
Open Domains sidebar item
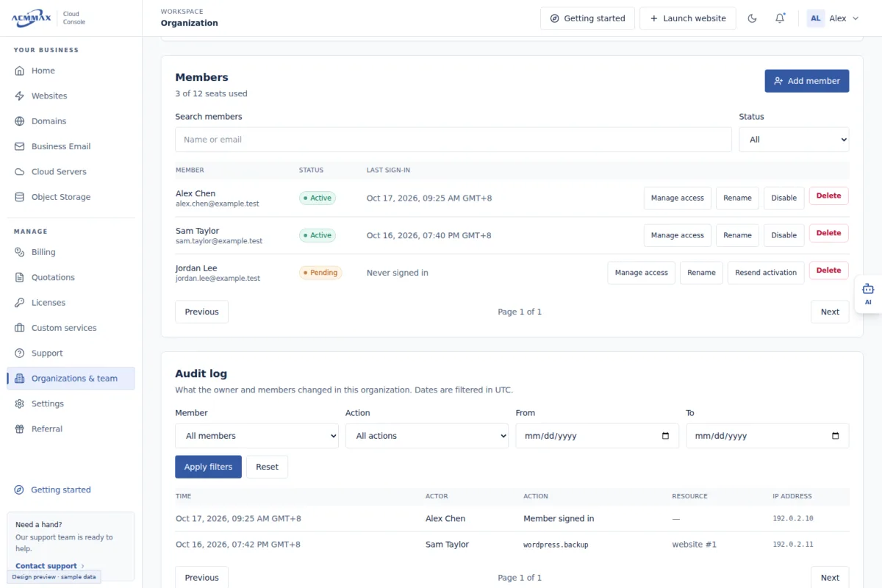click(x=71, y=121)
